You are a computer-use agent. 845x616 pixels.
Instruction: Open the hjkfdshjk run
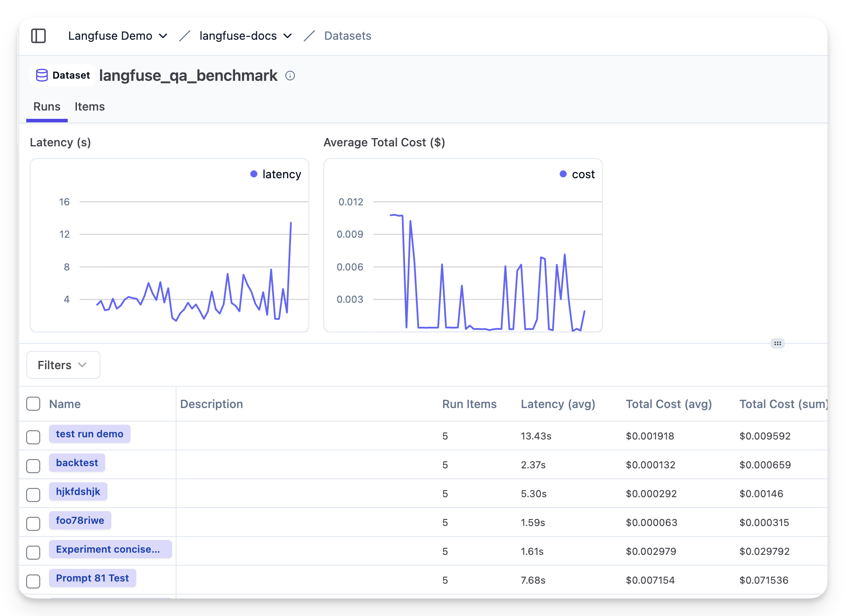coord(78,492)
